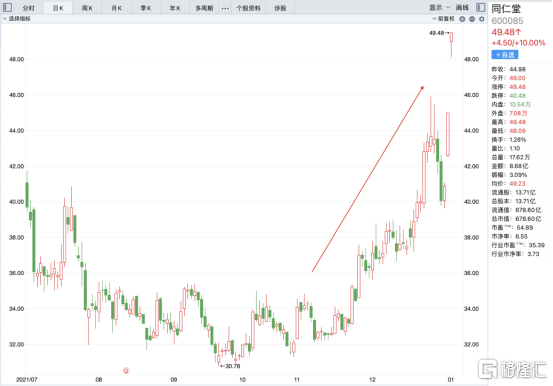Click the 画线 draw-line button

pos(462,7)
